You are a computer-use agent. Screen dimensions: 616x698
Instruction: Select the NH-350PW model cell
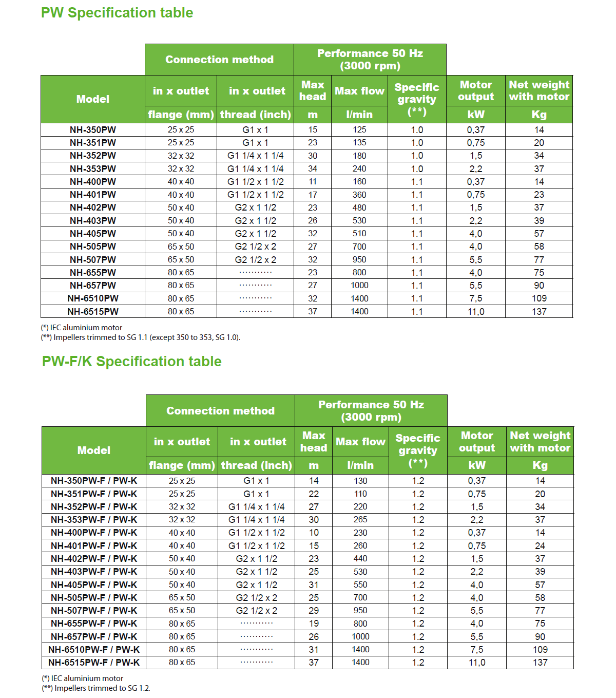click(93, 130)
